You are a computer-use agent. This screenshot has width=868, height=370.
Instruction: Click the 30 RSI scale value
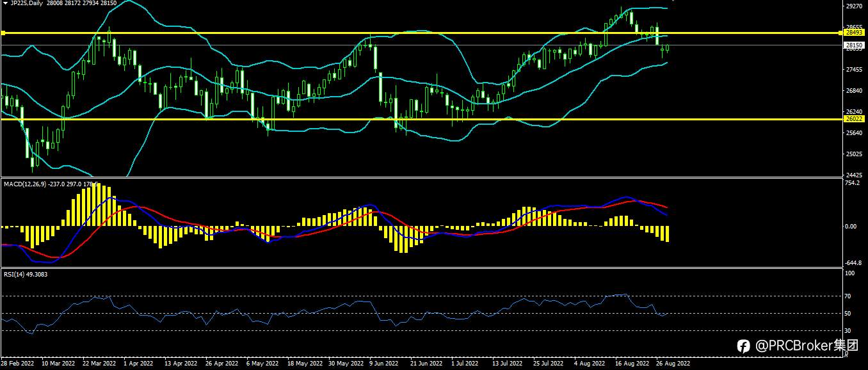(849, 330)
